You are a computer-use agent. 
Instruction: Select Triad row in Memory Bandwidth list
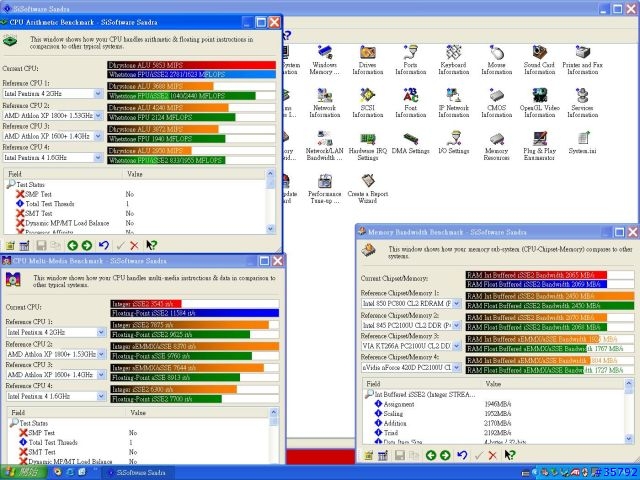tap(494, 433)
